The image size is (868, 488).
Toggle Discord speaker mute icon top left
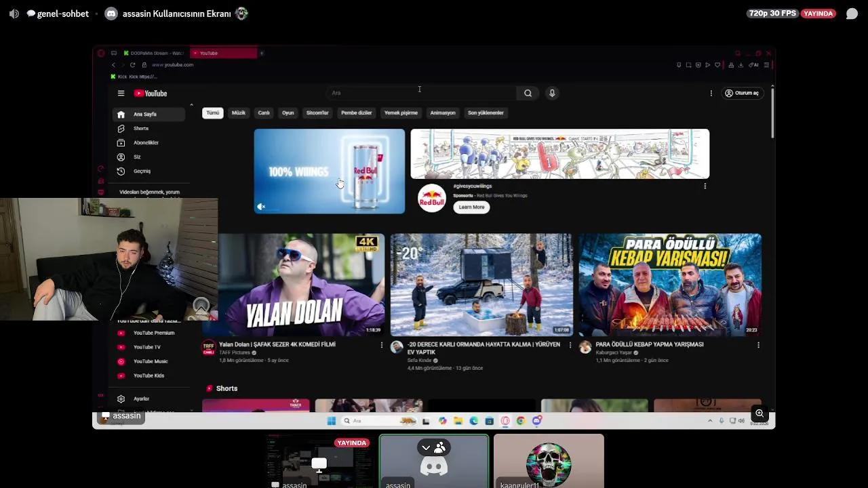[x=14, y=14]
